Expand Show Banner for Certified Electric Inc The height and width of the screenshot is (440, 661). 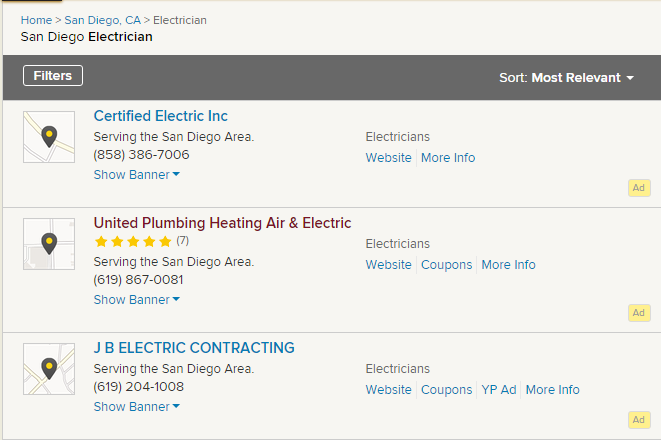click(136, 175)
